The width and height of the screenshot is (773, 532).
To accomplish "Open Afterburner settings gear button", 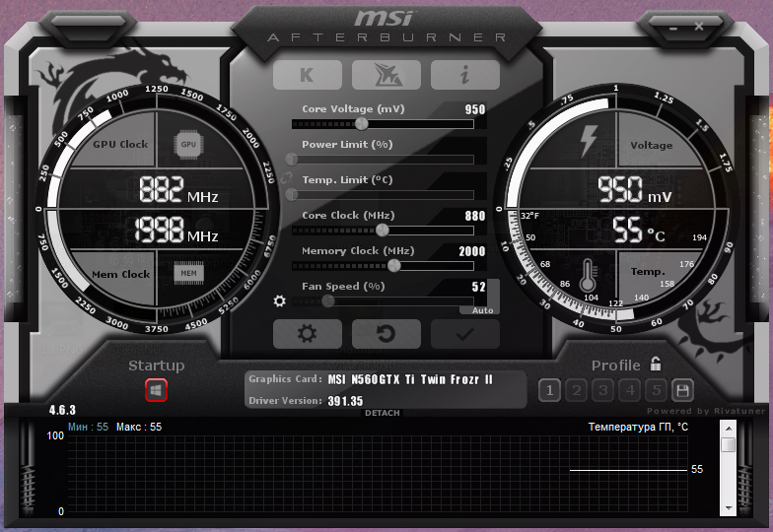I will 308,333.
